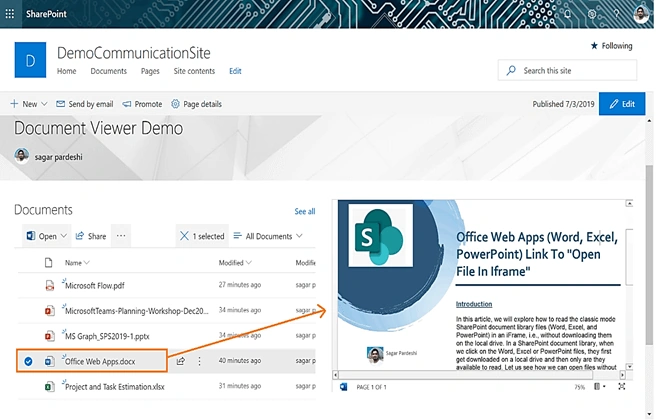Click the Edit link in the site navigation

[235, 71]
